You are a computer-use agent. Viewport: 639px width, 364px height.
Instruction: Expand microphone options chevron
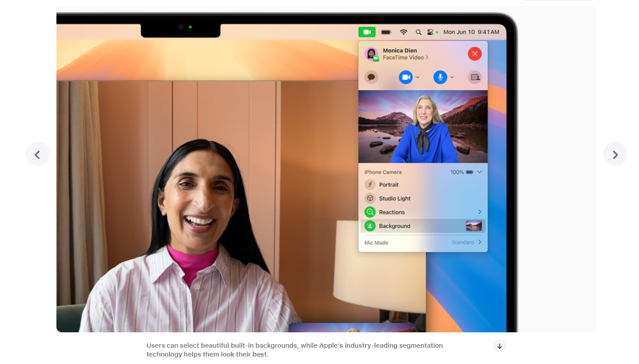(452, 77)
